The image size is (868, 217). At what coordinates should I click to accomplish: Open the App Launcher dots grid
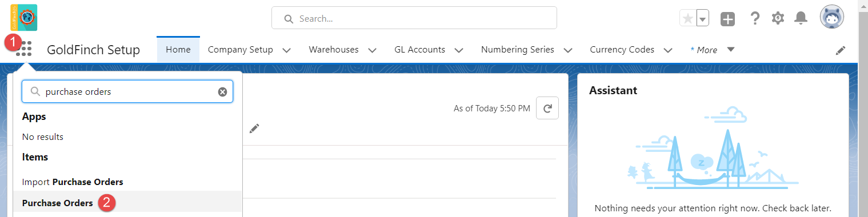pyautogui.click(x=24, y=50)
